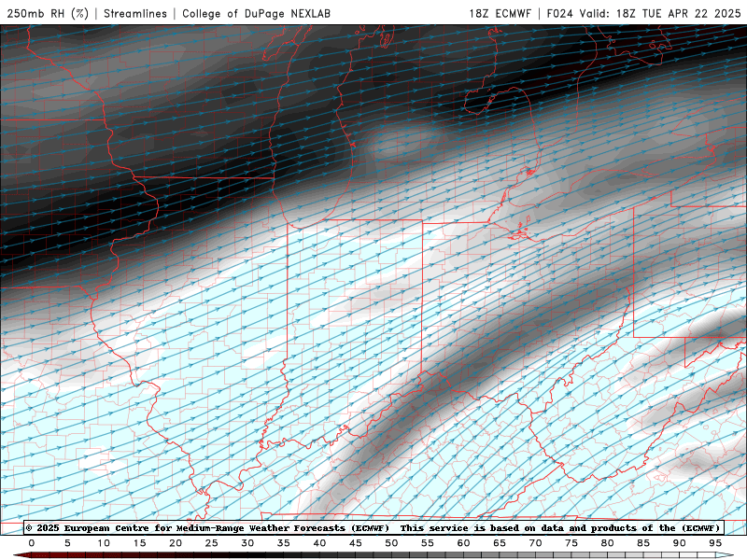Click the '35' colorbar scale label
747x560 pixels.
pyautogui.click(x=284, y=543)
